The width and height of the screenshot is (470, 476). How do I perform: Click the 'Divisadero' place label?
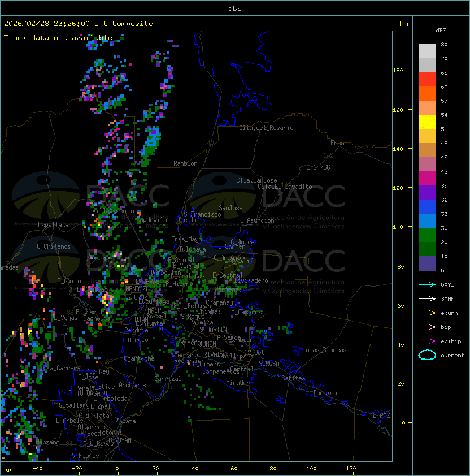tap(251, 280)
